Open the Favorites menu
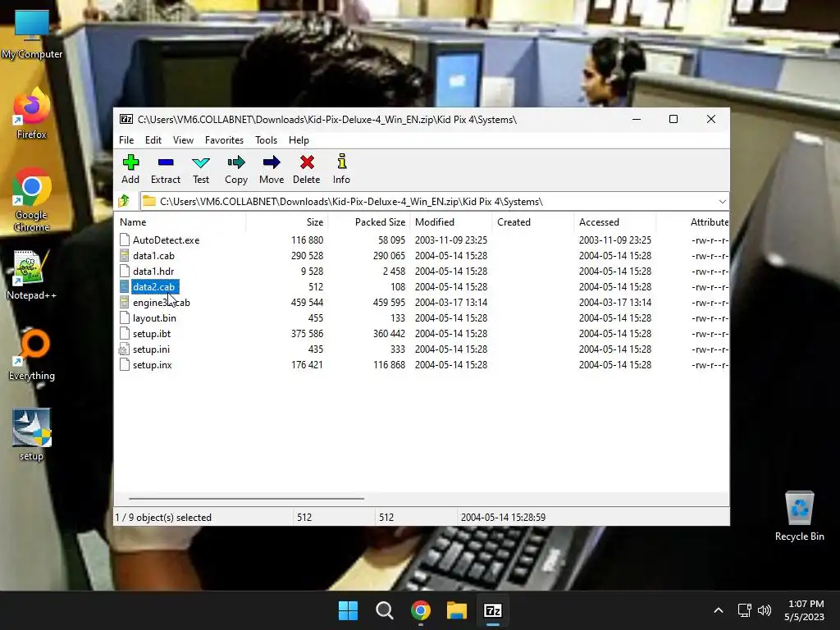The height and width of the screenshot is (630, 840). coord(224,139)
